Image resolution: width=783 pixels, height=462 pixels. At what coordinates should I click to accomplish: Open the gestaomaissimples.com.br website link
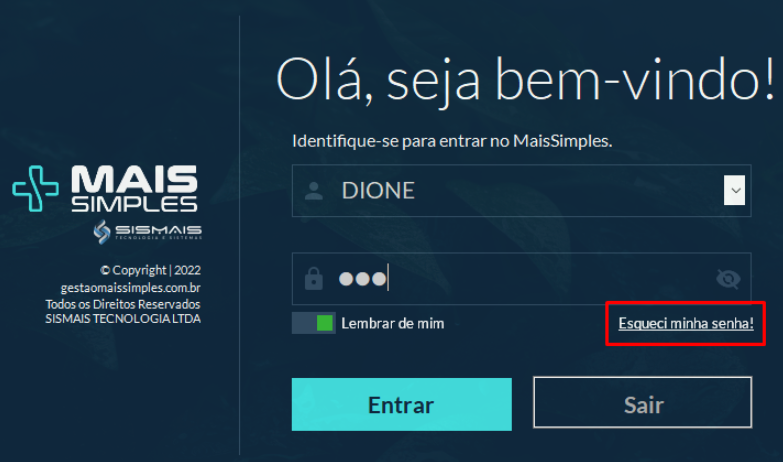[x=130, y=288]
